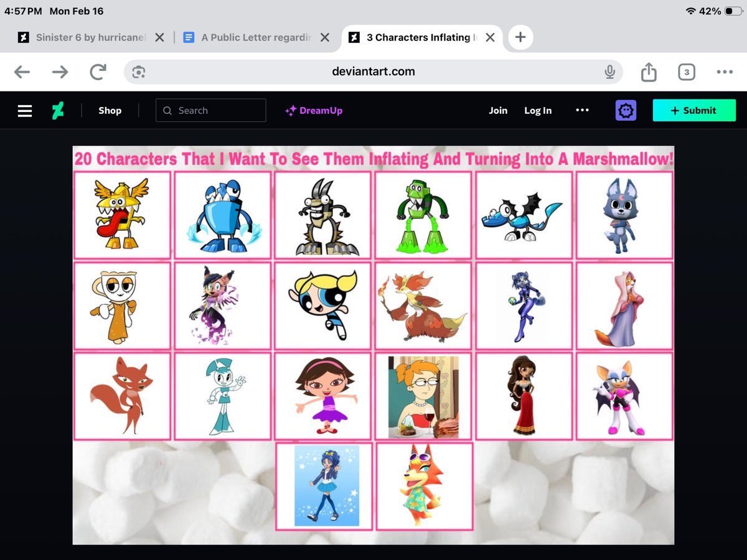Click the orange-haired woman with wine thumbnail

(423, 396)
